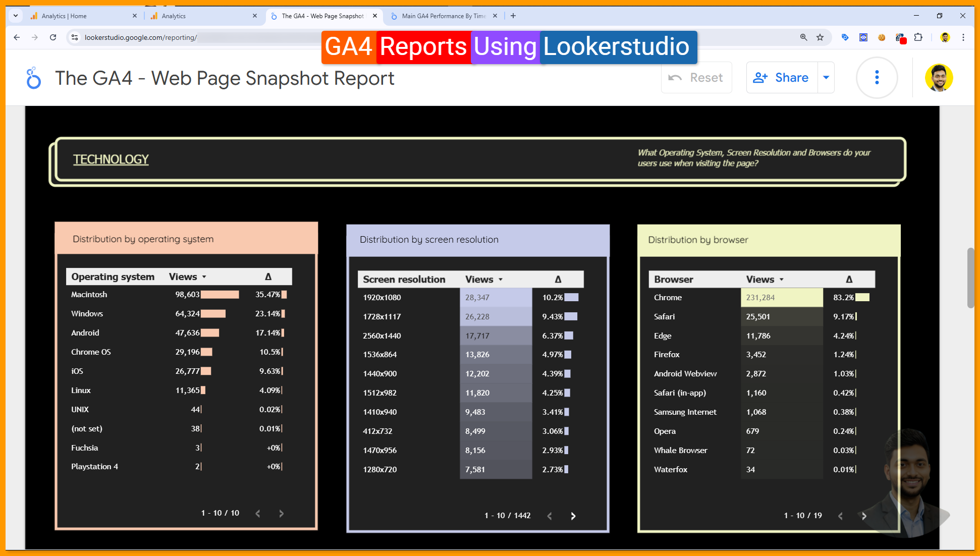Expand the Share button dropdown arrow
This screenshot has width=980, height=556.
[x=826, y=78]
